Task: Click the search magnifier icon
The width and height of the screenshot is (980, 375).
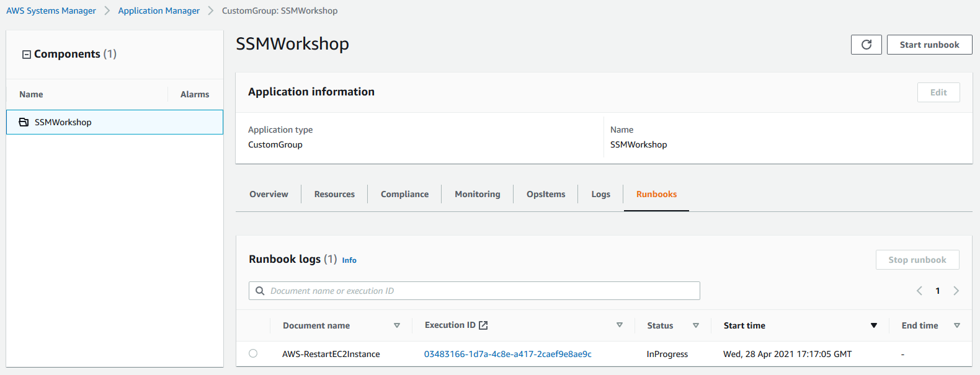Action: tap(261, 291)
